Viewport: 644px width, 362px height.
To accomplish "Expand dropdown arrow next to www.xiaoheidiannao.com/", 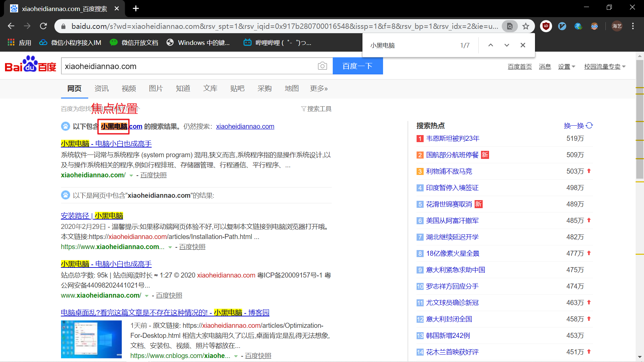I will point(147,296).
